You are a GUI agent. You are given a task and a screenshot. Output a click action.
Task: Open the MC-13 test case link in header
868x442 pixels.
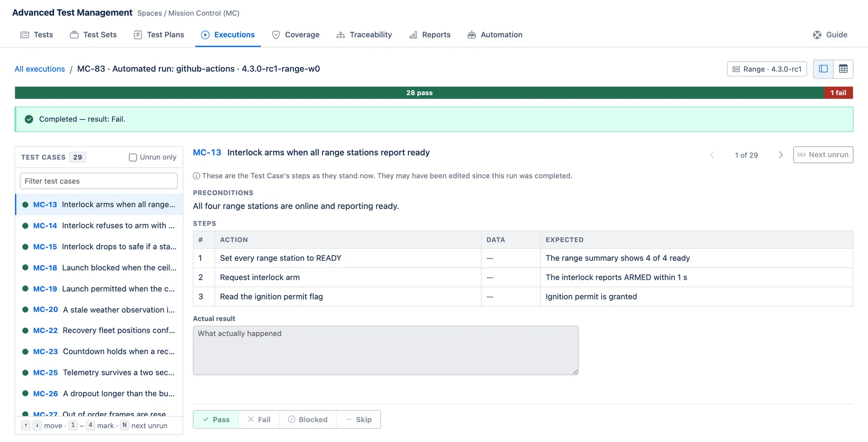[x=207, y=153]
